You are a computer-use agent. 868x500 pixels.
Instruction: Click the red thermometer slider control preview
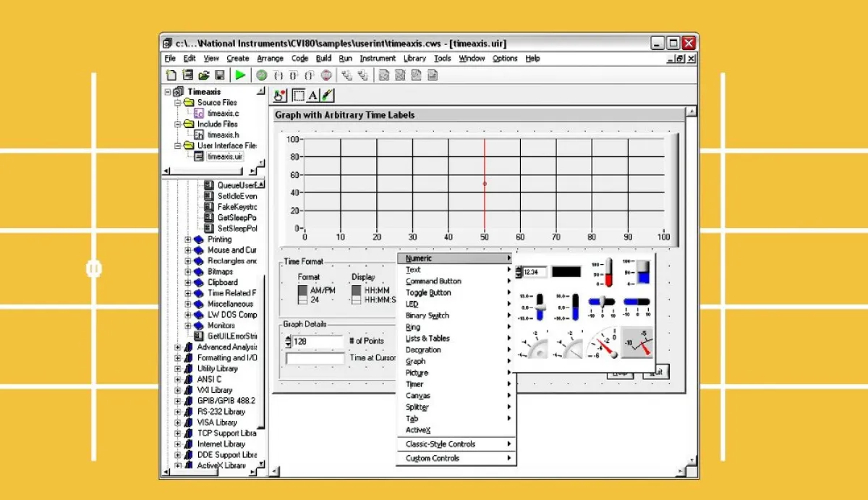point(609,271)
